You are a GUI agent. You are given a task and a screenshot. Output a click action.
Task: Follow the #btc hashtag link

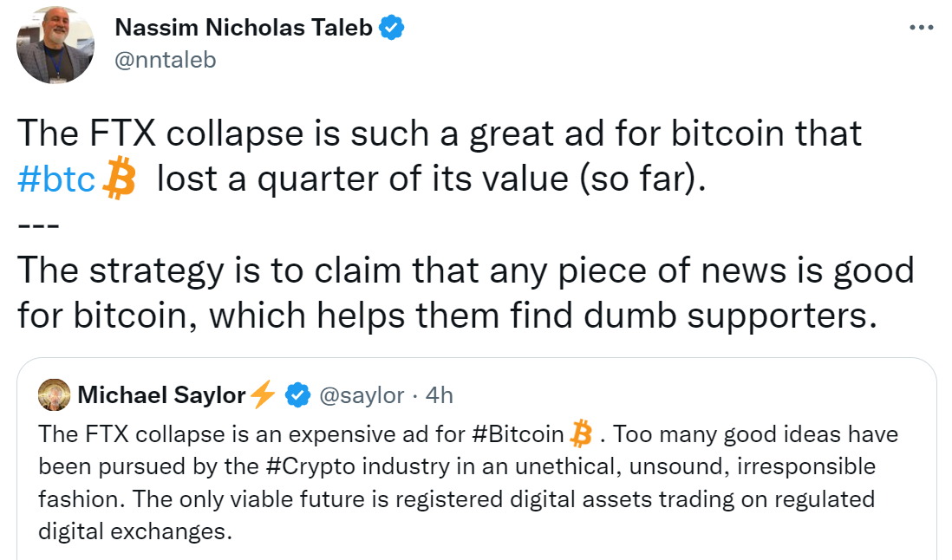(56, 179)
